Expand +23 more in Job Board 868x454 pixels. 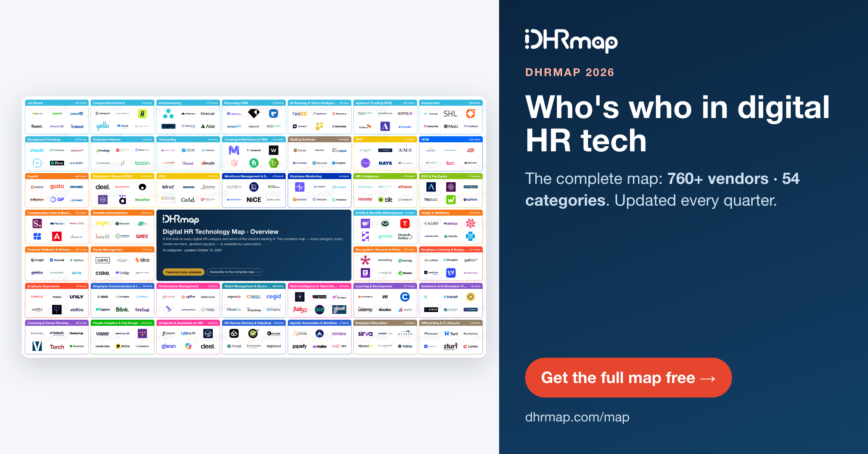[x=81, y=103]
